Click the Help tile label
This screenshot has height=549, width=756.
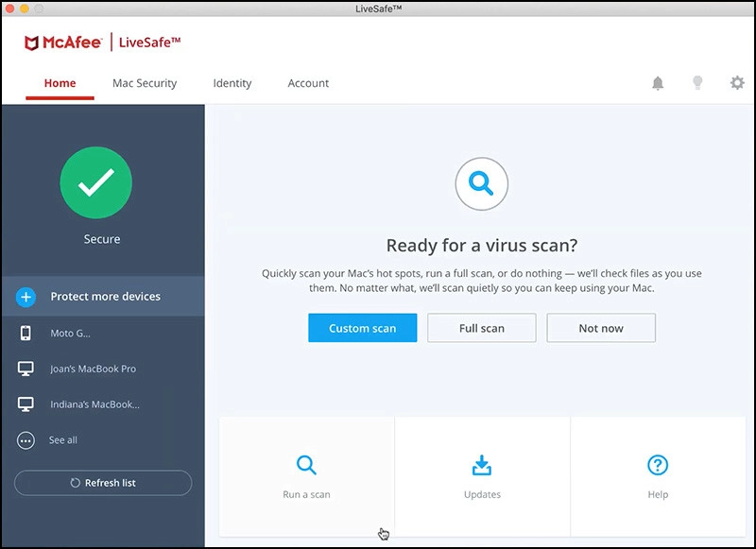click(658, 494)
